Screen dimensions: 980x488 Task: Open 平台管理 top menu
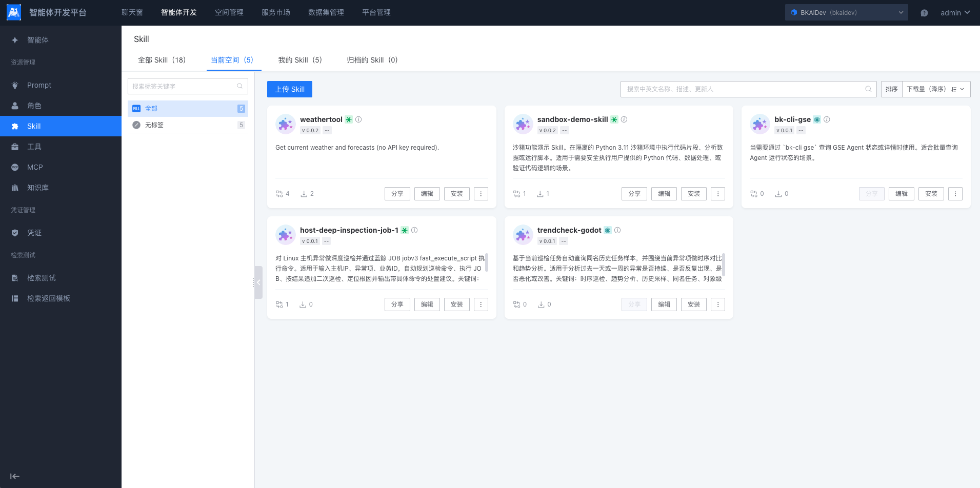pos(376,12)
